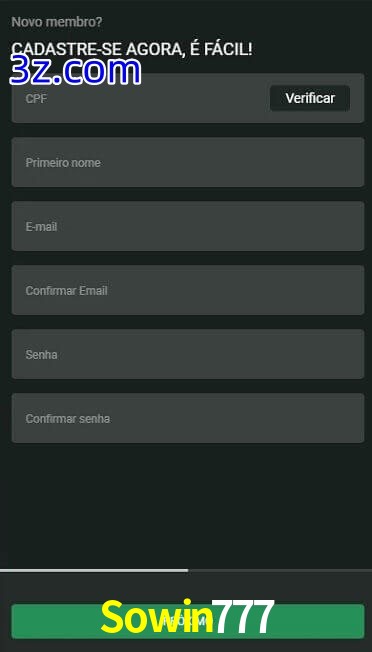The height and width of the screenshot is (652, 372).
Task: Click the green Próximo button
Action: click(x=188, y=622)
